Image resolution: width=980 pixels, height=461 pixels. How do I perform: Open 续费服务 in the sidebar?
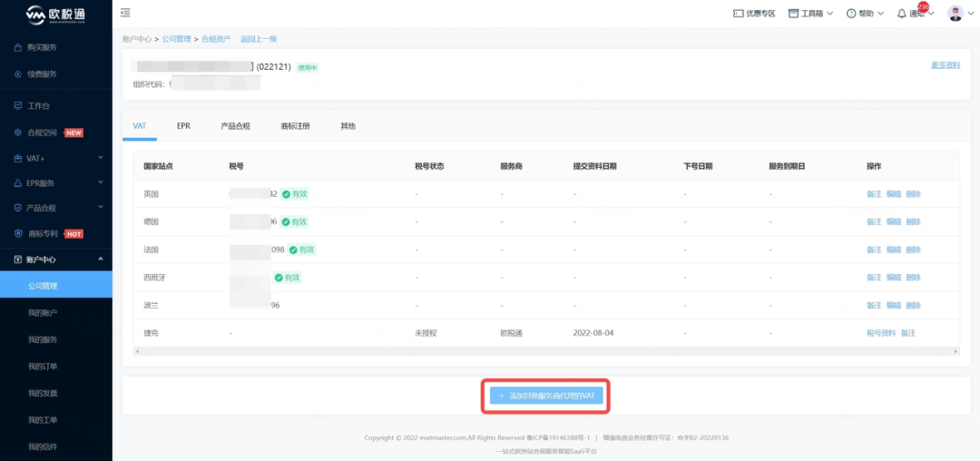[42, 74]
